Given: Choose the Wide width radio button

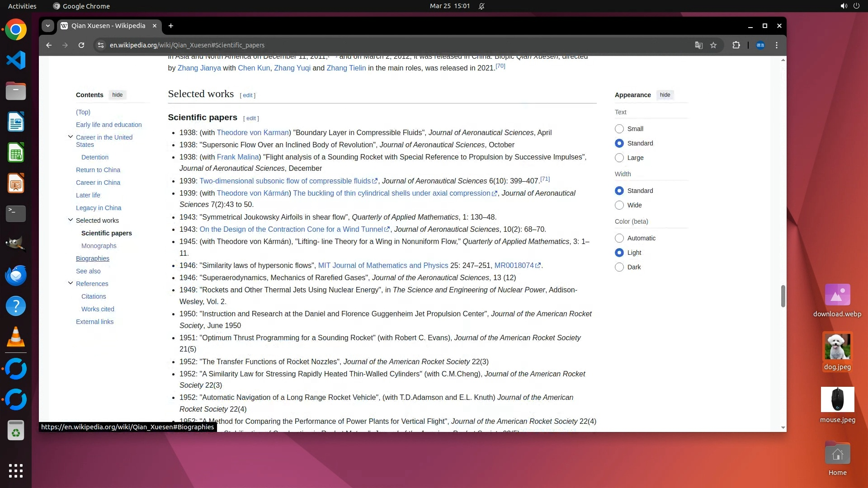Looking at the screenshot, I should pyautogui.click(x=619, y=205).
